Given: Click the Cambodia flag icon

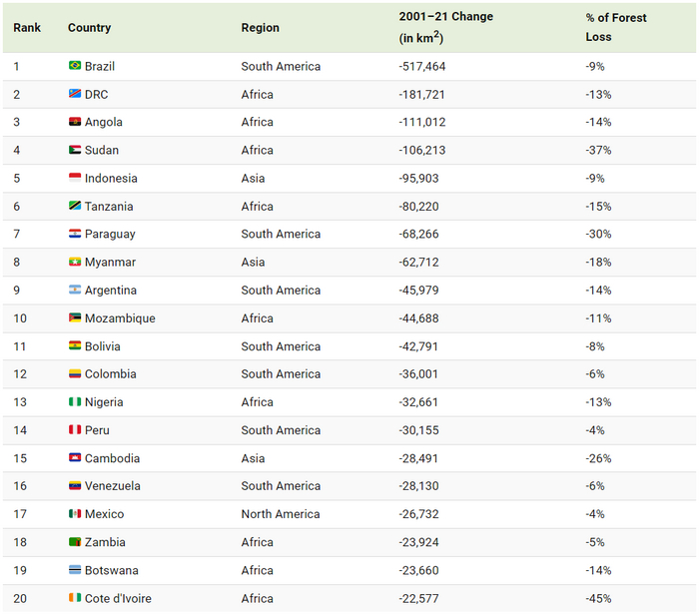Looking at the screenshot, I should [75, 458].
